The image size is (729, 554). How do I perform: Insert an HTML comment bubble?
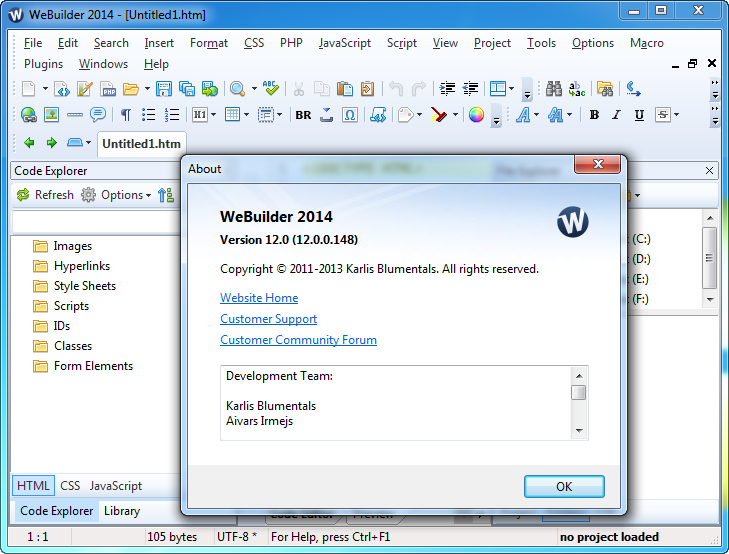(98, 114)
